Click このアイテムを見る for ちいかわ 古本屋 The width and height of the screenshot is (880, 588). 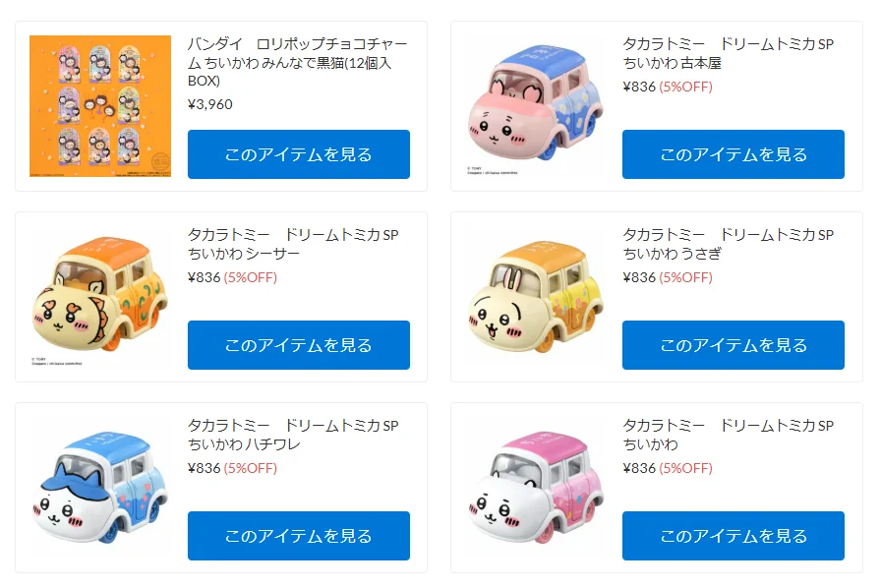733,154
